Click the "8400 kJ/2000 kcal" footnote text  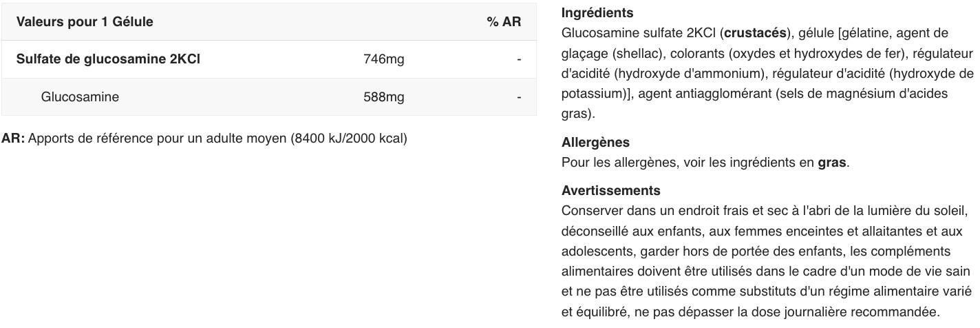[349, 139]
